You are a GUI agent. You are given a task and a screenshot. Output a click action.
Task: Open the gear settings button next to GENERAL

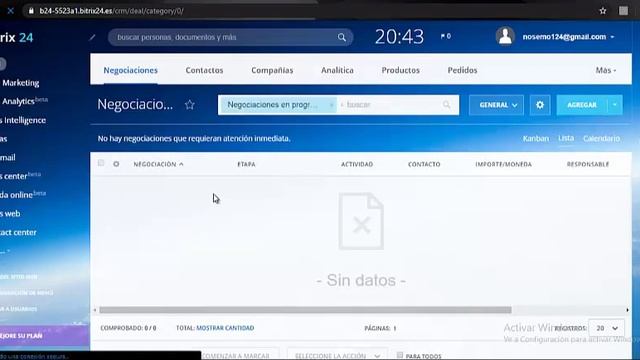tap(540, 105)
